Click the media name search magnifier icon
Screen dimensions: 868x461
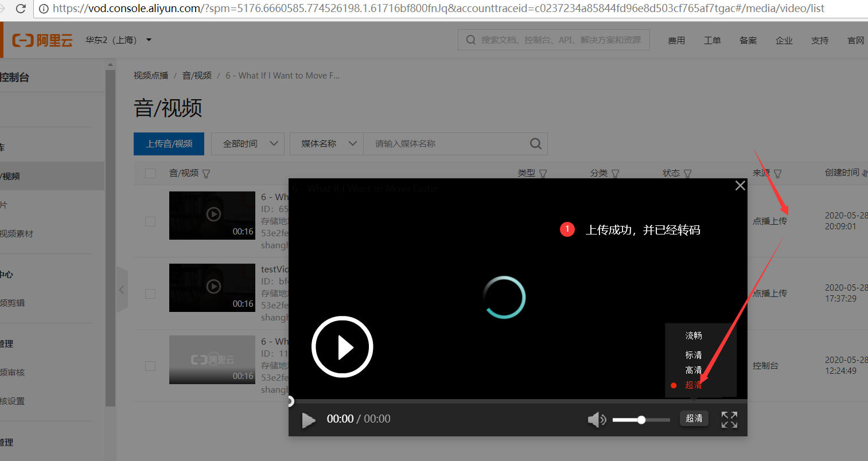click(x=536, y=144)
